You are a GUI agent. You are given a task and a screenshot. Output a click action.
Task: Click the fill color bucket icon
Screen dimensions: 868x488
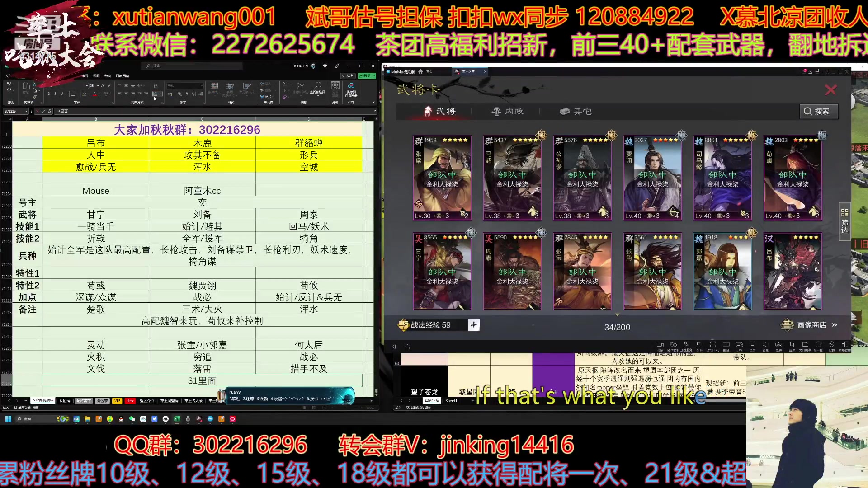[84, 94]
